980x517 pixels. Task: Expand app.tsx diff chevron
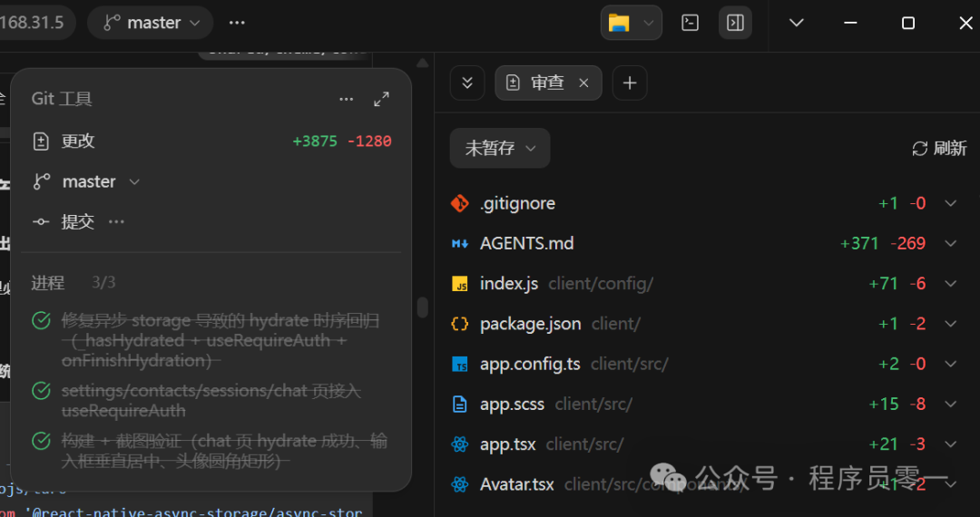point(951,444)
